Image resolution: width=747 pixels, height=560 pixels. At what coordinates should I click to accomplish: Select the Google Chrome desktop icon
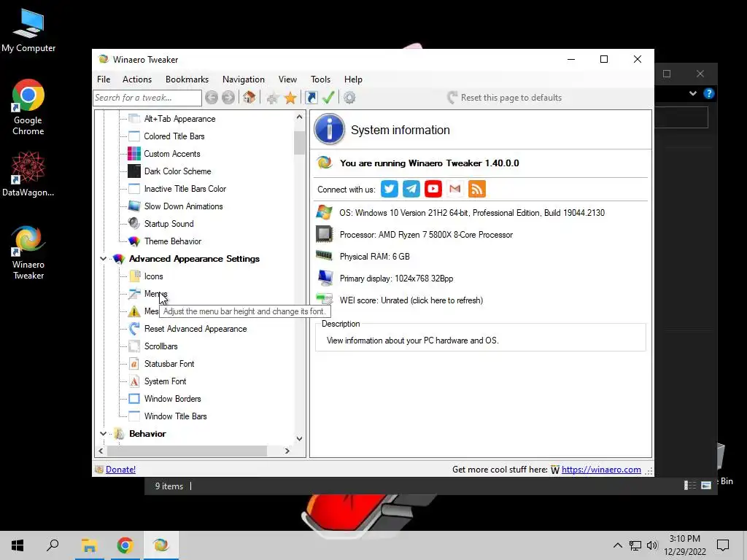pos(28,108)
